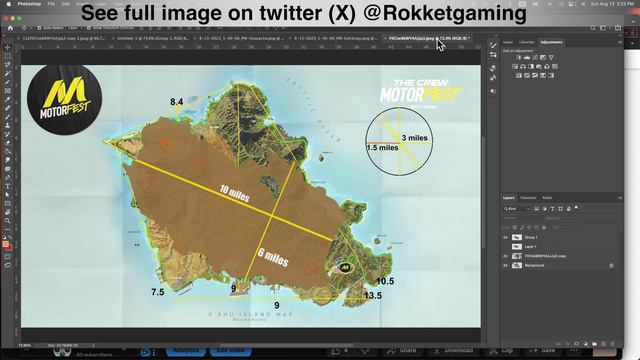Toggle layer filtering on/off switch
Image resolution: width=640 pixels, height=360 pixels.
577,208
